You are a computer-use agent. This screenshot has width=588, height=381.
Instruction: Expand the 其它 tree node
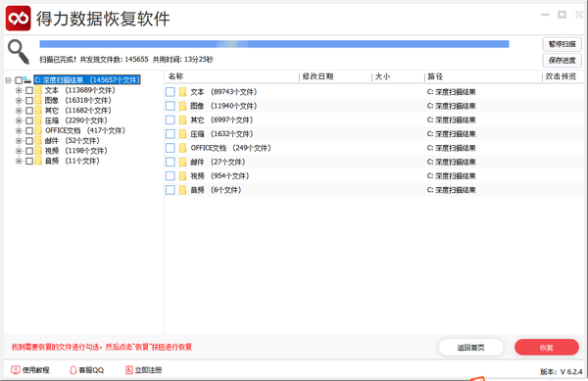click(19, 111)
